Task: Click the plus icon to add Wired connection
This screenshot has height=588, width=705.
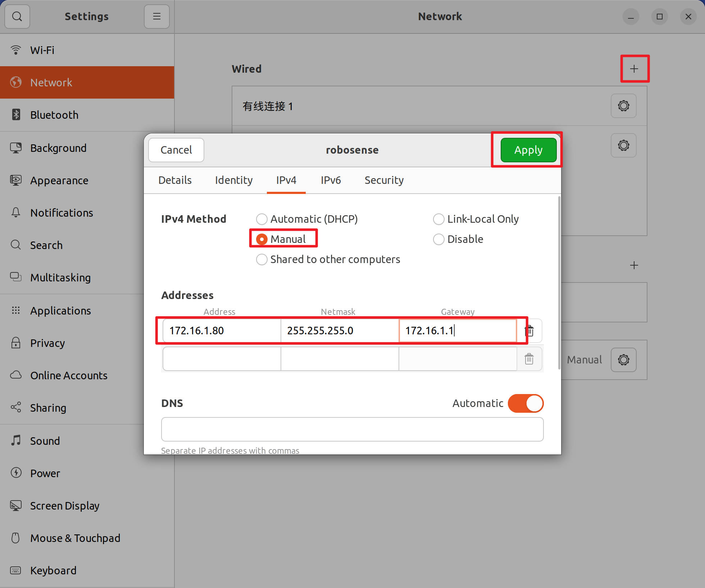Action: click(634, 69)
